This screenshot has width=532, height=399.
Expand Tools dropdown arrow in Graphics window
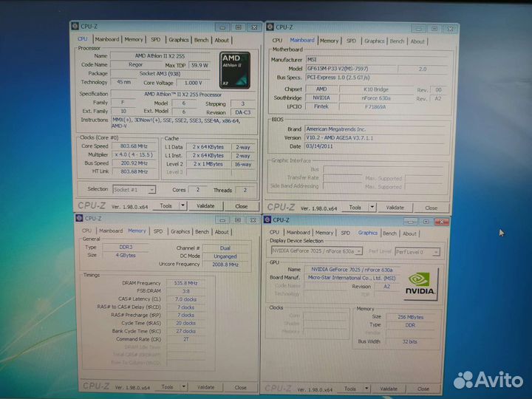[366, 389]
